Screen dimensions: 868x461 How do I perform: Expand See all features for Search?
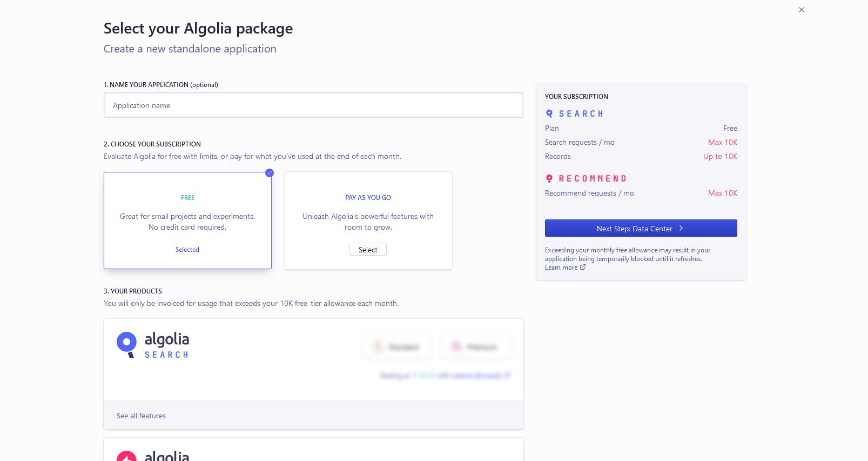pyautogui.click(x=141, y=416)
